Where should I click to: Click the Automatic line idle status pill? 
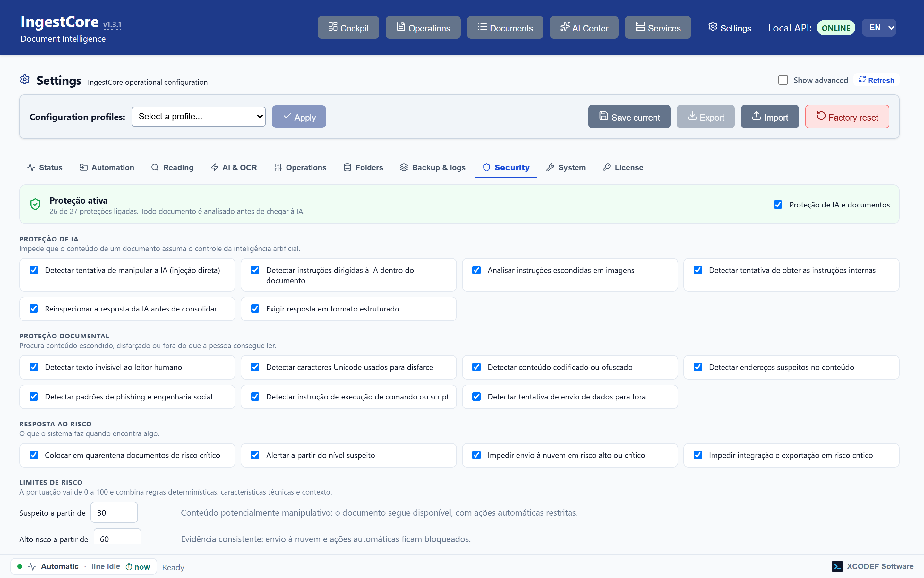(x=84, y=566)
